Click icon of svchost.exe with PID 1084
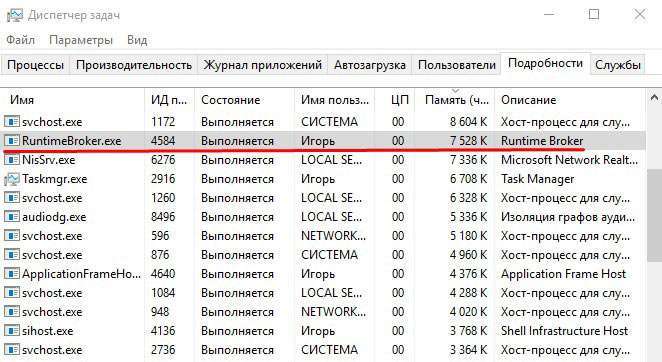662x362 pixels. coord(12,293)
